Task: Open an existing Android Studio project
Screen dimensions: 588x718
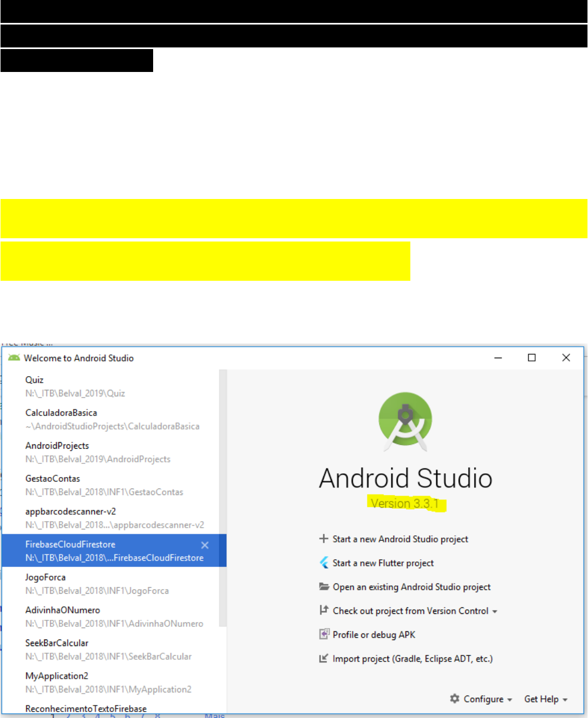Action: click(x=411, y=587)
